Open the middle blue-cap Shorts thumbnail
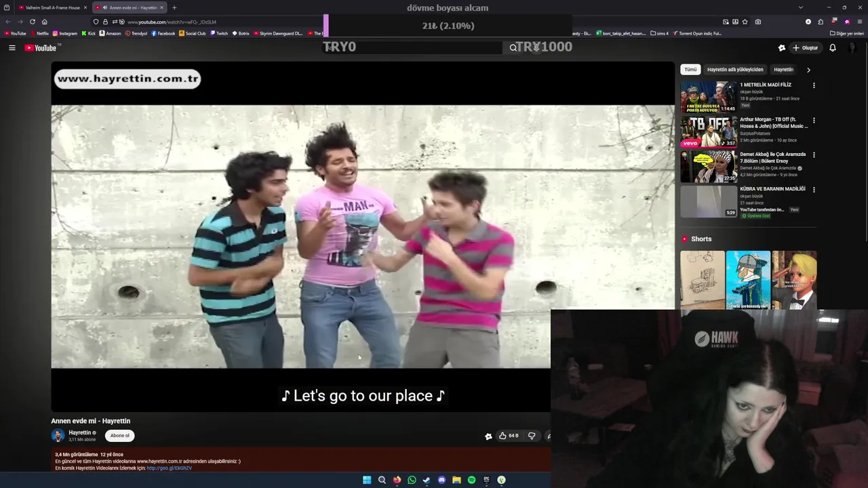Viewport: 868px width, 488px height. pyautogui.click(x=748, y=280)
